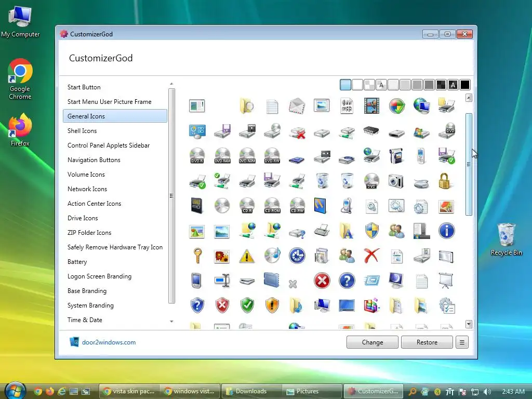Click category list scroll down arrow

pyautogui.click(x=171, y=321)
